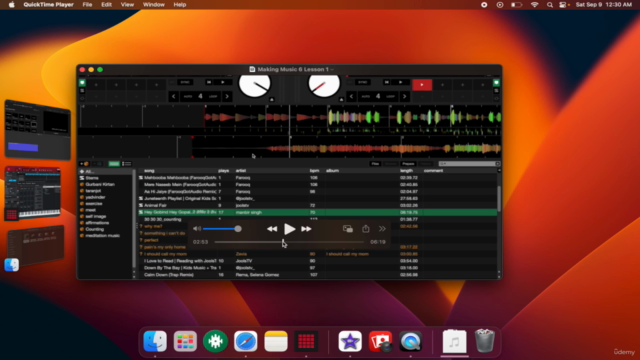Toggle green cue panel icon on right deck
The height and width of the screenshot is (360, 640).
point(496,82)
